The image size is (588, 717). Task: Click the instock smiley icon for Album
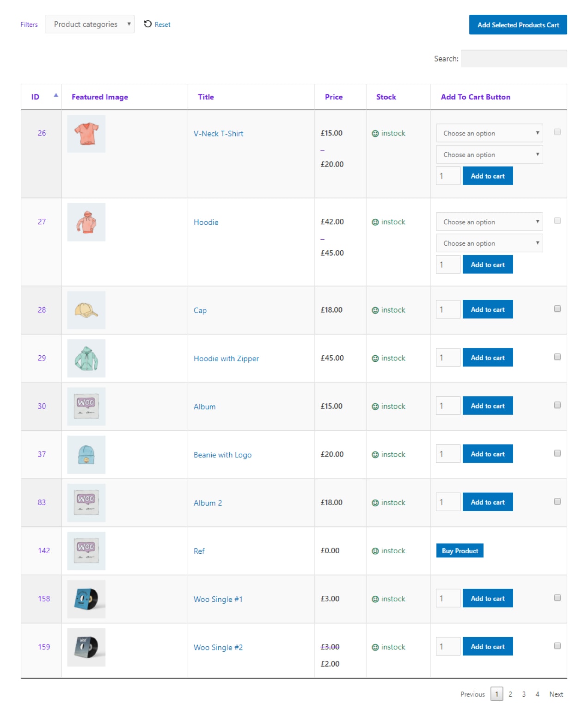click(375, 407)
